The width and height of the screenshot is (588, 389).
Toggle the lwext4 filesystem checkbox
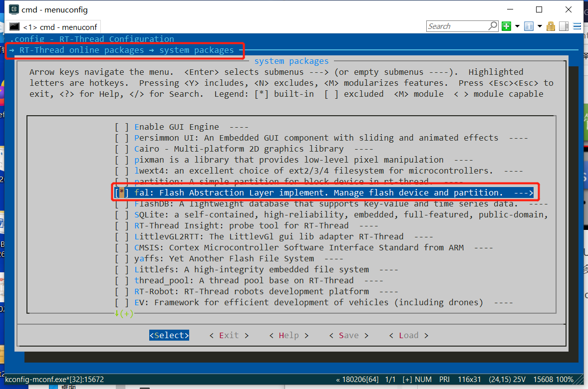coord(122,171)
